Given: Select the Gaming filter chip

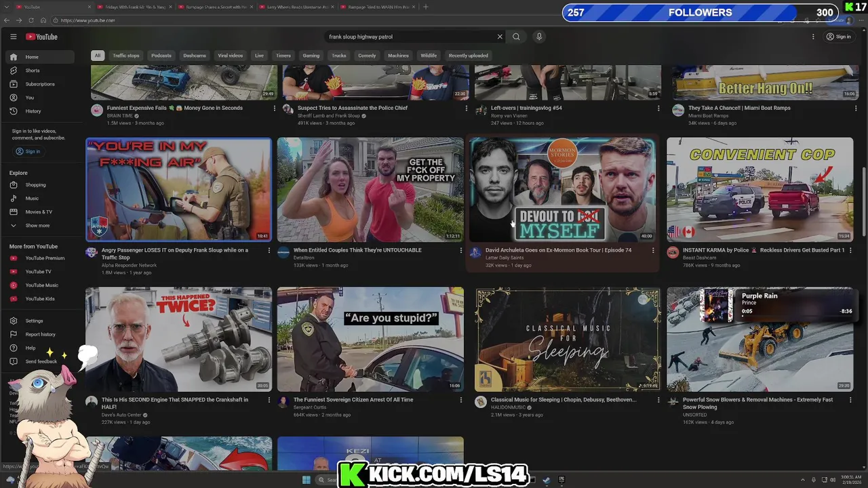Looking at the screenshot, I should 311,56.
